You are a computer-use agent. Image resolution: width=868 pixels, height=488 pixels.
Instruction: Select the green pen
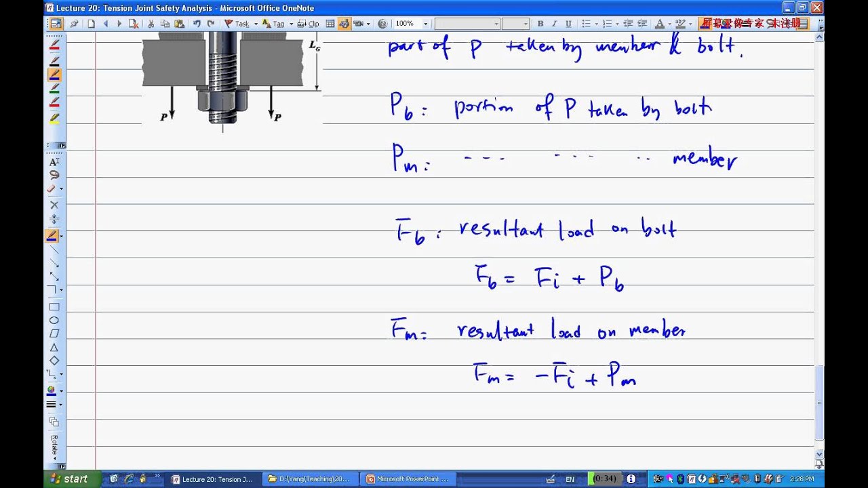tap(55, 88)
